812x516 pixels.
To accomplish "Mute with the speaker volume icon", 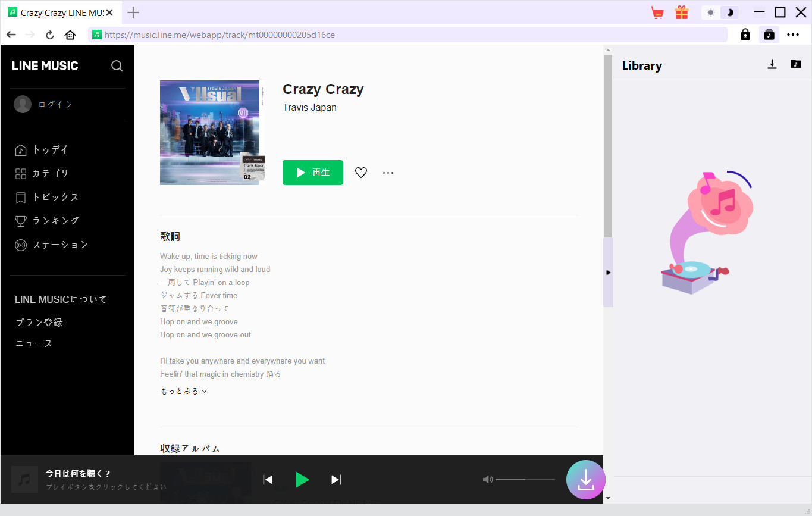I will 488,479.
